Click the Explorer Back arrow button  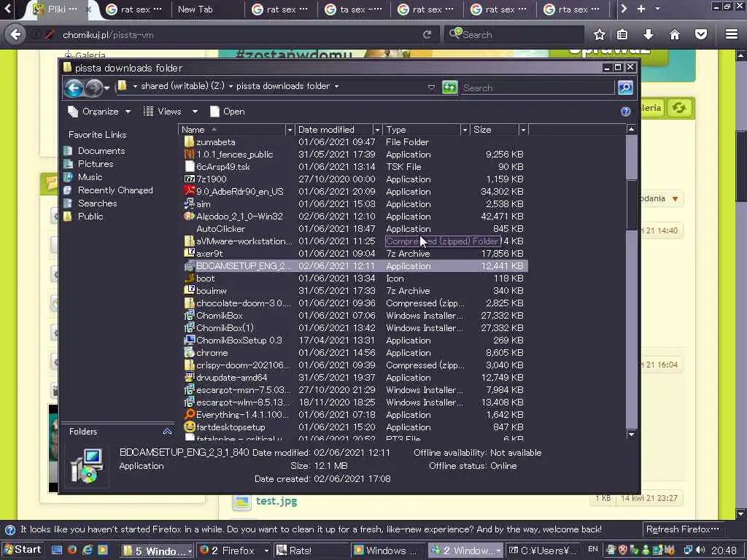point(74,87)
